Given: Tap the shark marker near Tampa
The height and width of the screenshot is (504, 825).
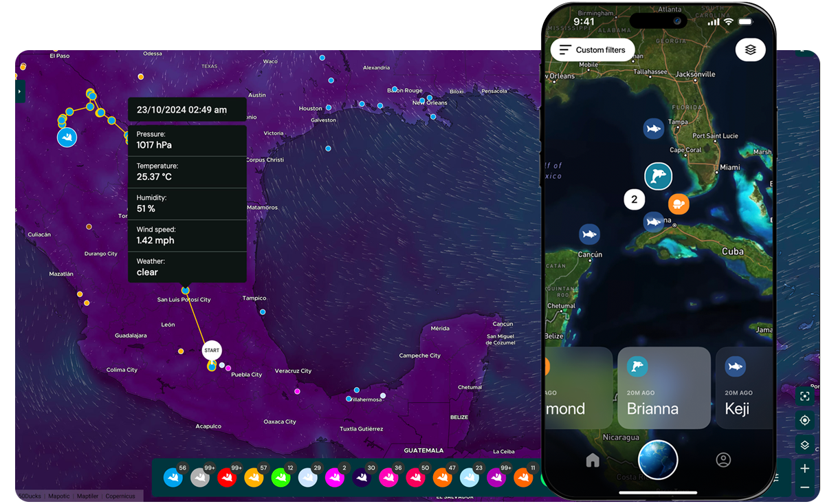Looking at the screenshot, I should point(654,129).
